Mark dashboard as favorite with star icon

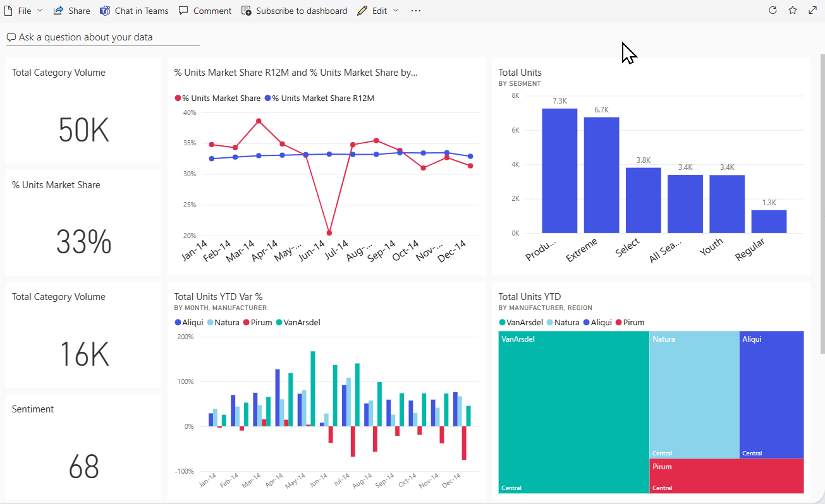click(792, 11)
